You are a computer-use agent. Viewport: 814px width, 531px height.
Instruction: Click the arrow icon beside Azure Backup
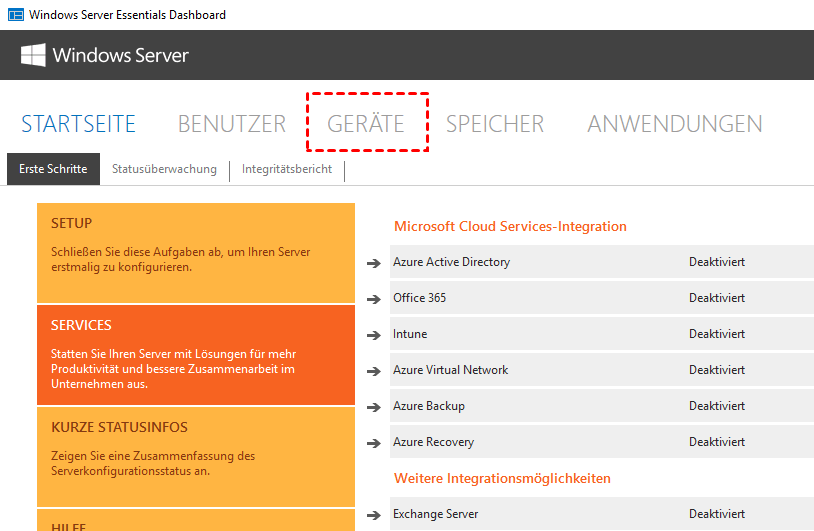(x=374, y=407)
